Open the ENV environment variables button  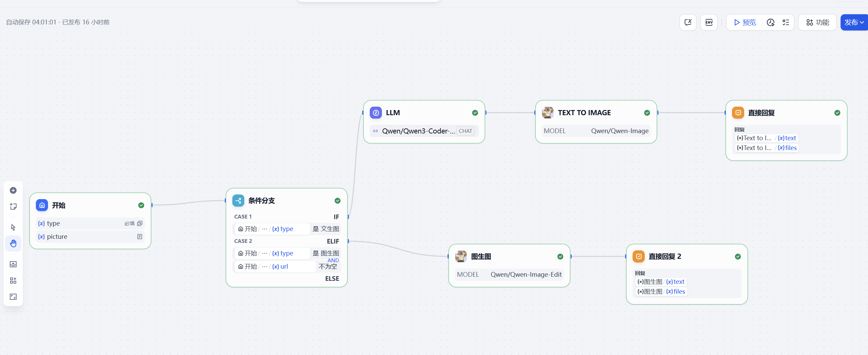tap(709, 22)
